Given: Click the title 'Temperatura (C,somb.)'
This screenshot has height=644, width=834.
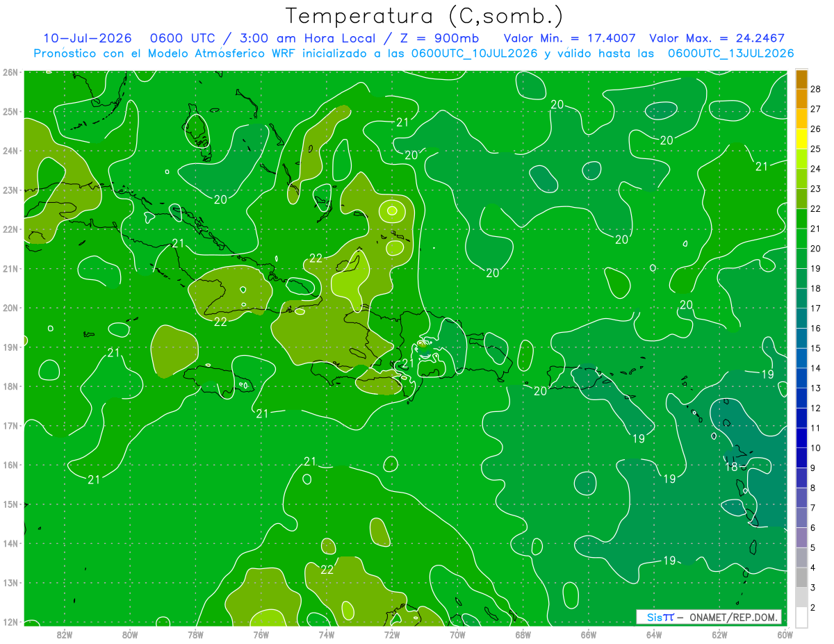Looking at the screenshot, I should coord(424,16).
